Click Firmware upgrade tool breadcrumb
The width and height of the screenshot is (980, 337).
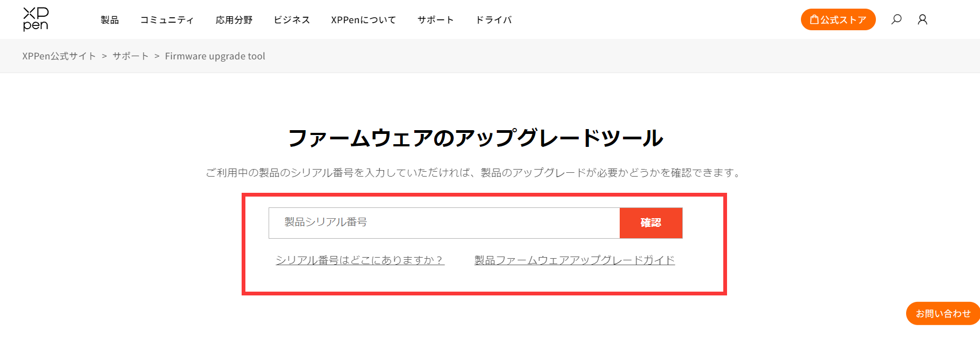click(x=215, y=56)
